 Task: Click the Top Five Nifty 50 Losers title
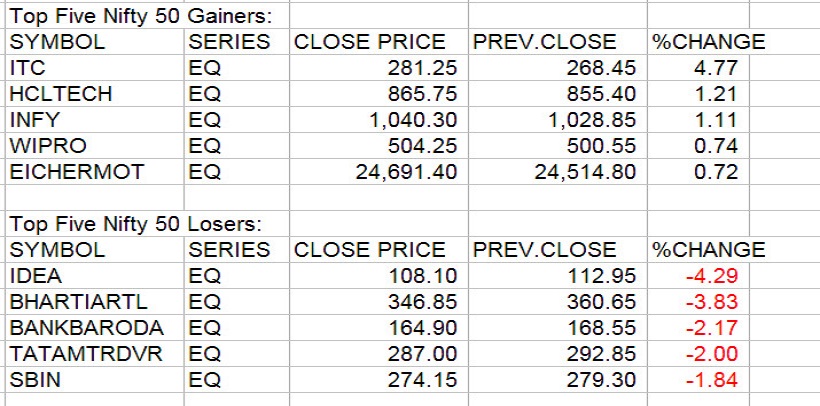pyautogui.click(x=135, y=224)
